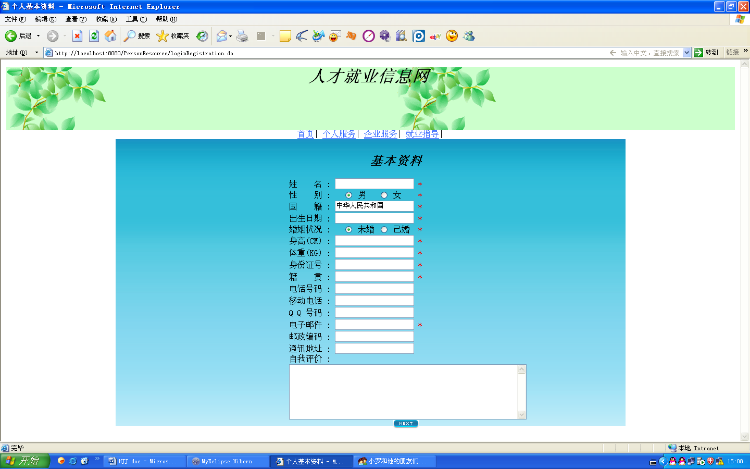Click the 身高 (CM) input field
The image size is (750, 469).
[x=374, y=241]
